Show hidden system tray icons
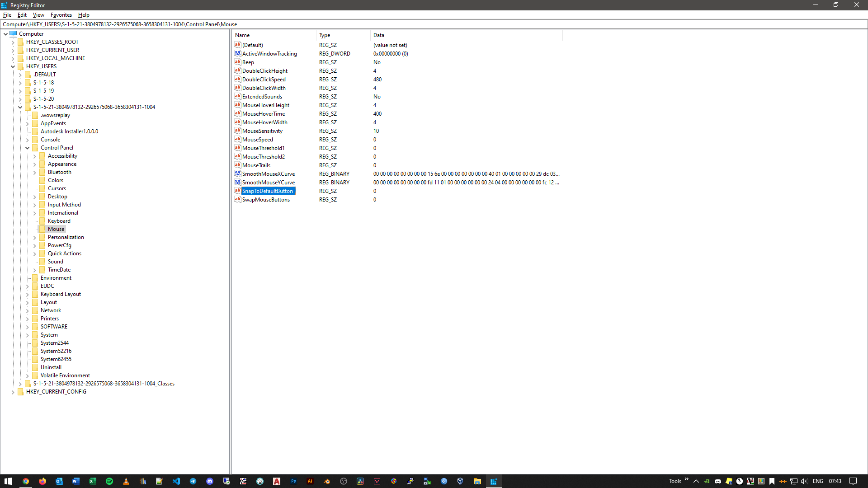Viewport: 868px width, 488px height. pyautogui.click(x=696, y=481)
